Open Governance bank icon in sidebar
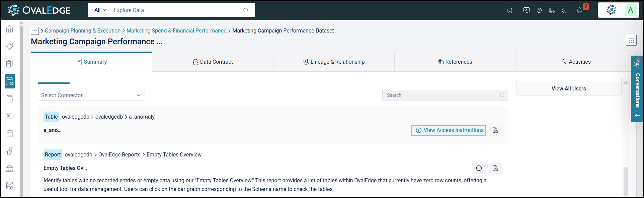This screenshot has width=644, height=198. point(10,168)
